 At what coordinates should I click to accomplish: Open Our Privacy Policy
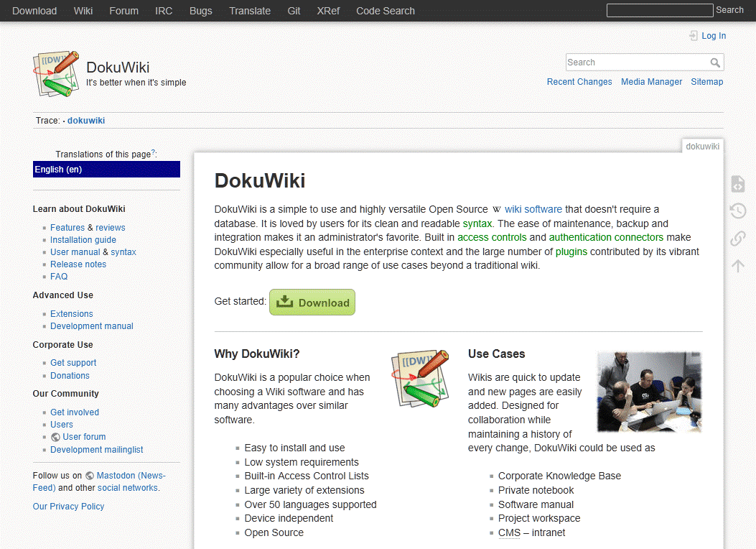[68, 507]
